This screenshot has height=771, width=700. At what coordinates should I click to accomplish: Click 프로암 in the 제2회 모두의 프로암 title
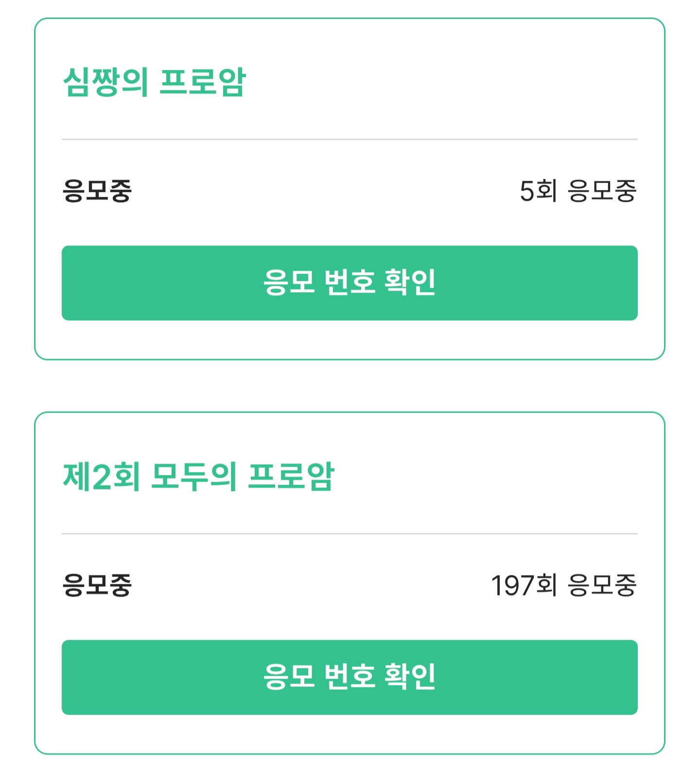(291, 476)
